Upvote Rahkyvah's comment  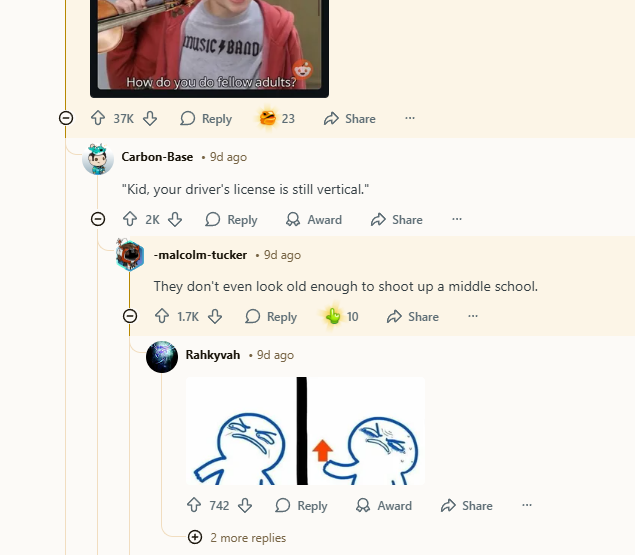(194, 505)
